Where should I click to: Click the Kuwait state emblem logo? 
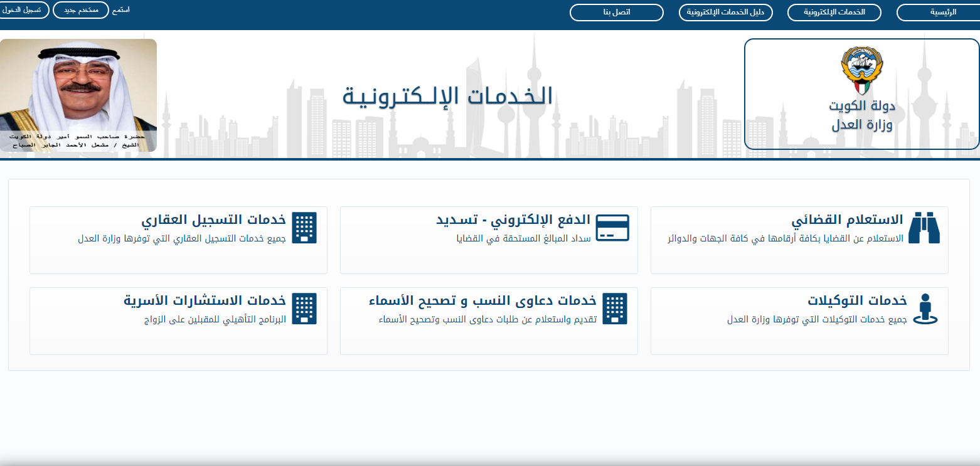coord(861,70)
